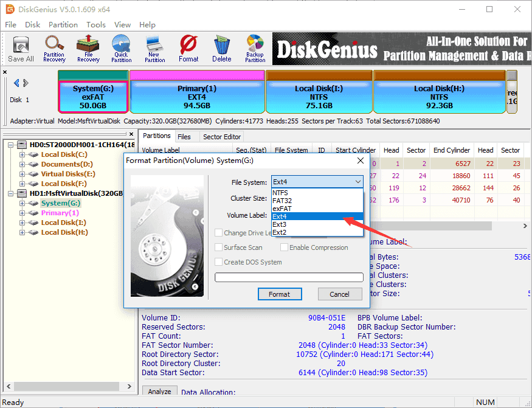Go to the next disk arrow
532x408 pixels.
click(26, 83)
